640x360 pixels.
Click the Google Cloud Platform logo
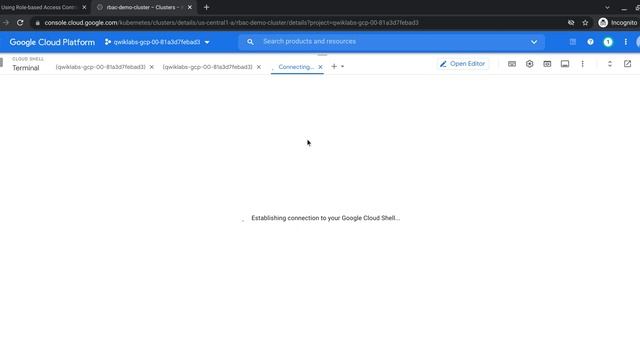(52, 42)
